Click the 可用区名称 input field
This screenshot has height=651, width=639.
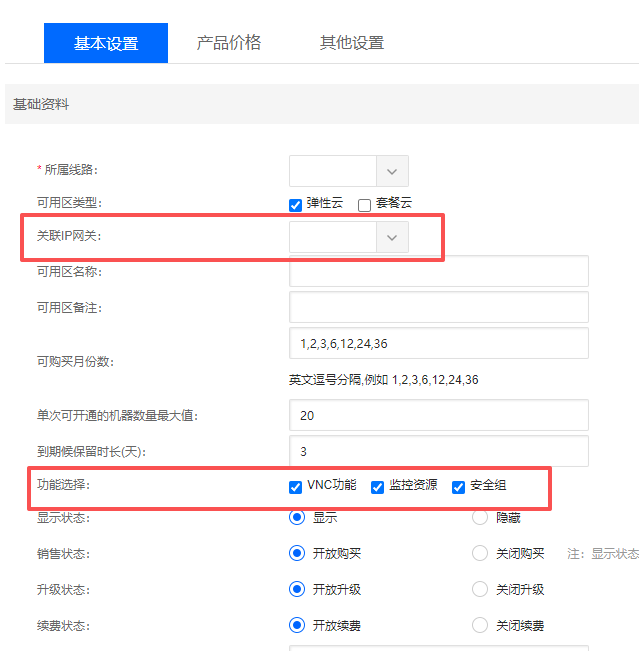438,271
